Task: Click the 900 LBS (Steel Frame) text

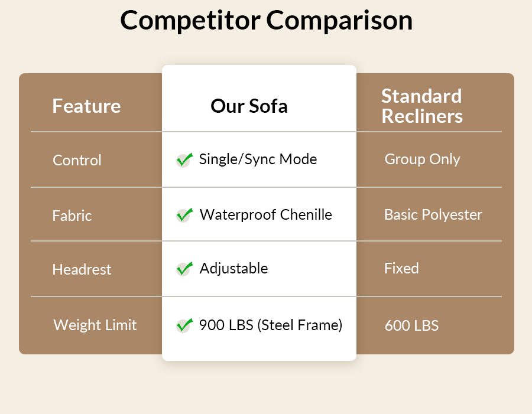Action: 270,325
